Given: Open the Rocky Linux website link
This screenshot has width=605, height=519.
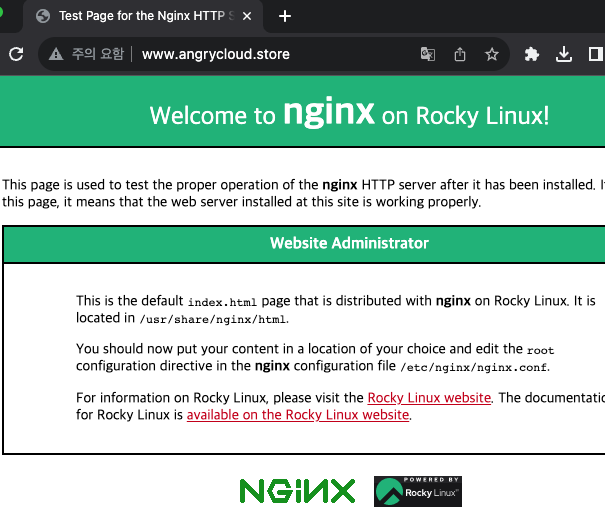Looking at the screenshot, I should 429,397.
